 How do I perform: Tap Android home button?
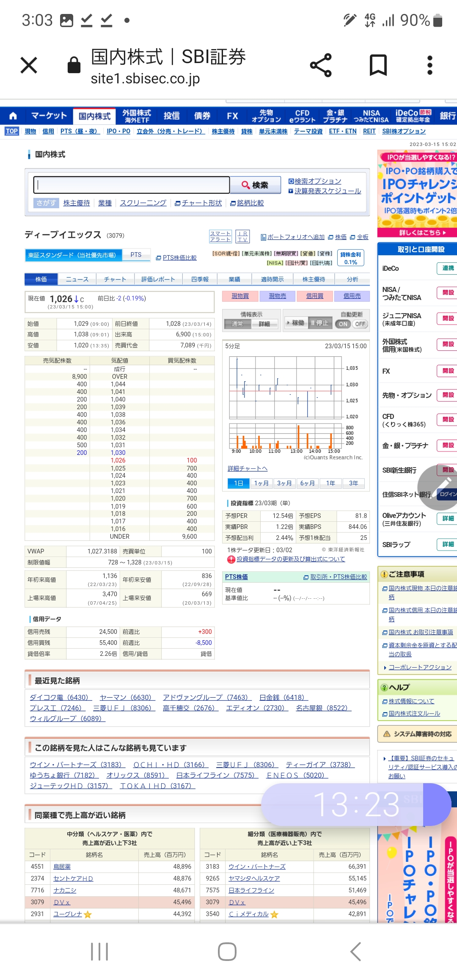click(227, 952)
